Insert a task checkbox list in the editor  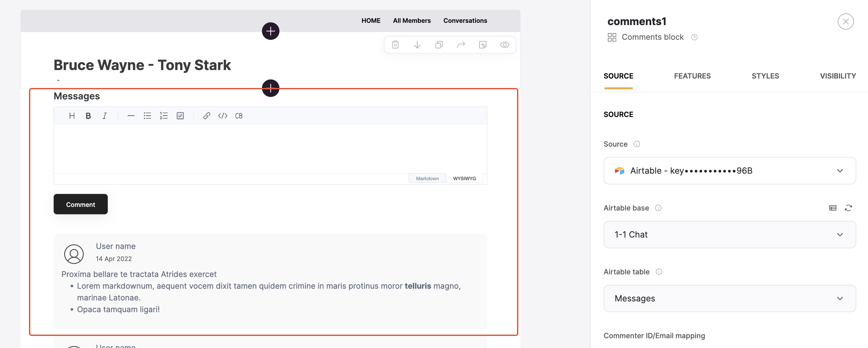[x=180, y=116]
